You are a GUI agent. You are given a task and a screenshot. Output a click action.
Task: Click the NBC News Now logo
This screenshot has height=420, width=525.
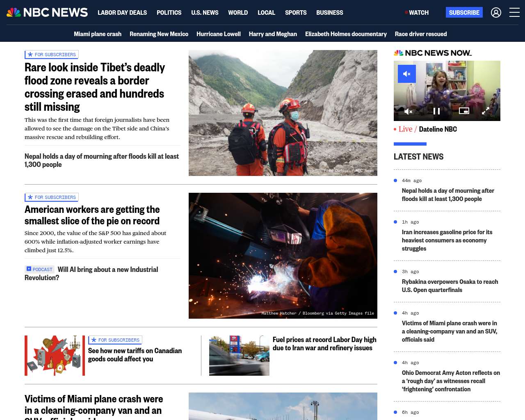click(433, 53)
